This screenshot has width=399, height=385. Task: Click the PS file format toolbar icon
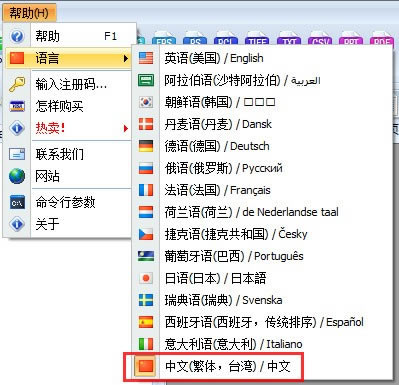point(195,39)
